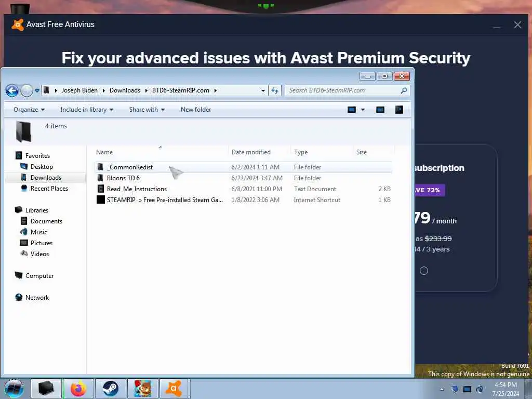Sort by Type column header
Image resolution: width=532 pixels, height=399 pixels.
[x=322, y=152]
